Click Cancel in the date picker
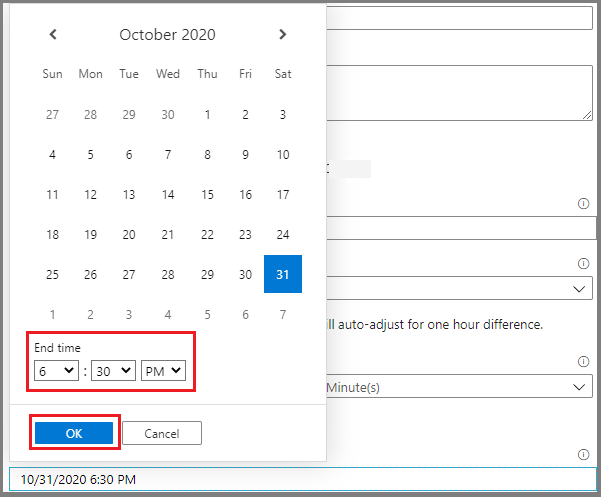The height and width of the screenshot is (497, 601). 162,433
